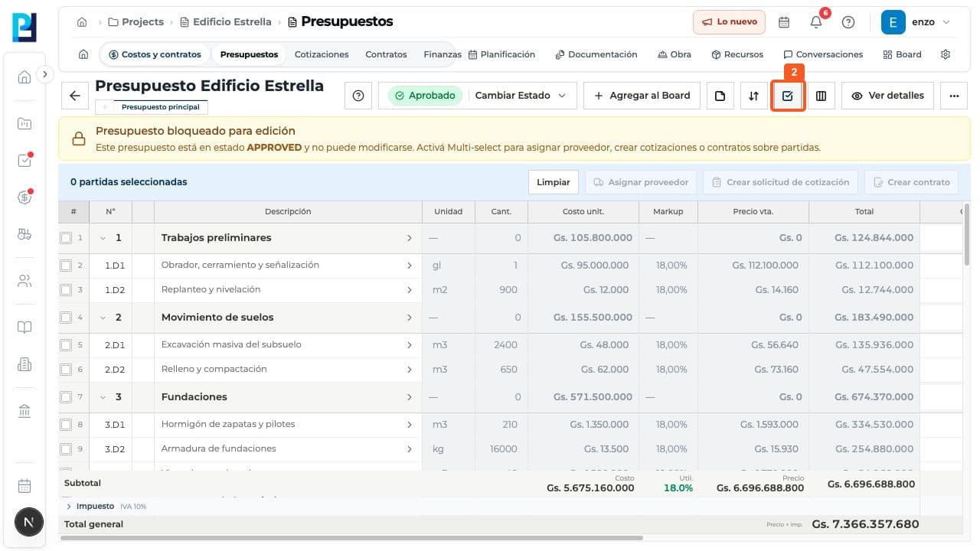Click the help icon beside the budget title
This screenshot has height=551, width=980.
click(x=358, y=96)
